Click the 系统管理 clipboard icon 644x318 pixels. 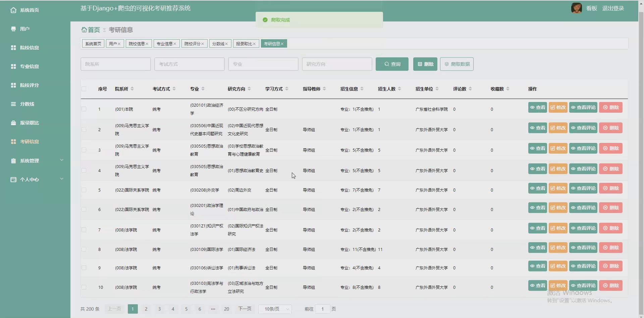(x=13, y=161)
